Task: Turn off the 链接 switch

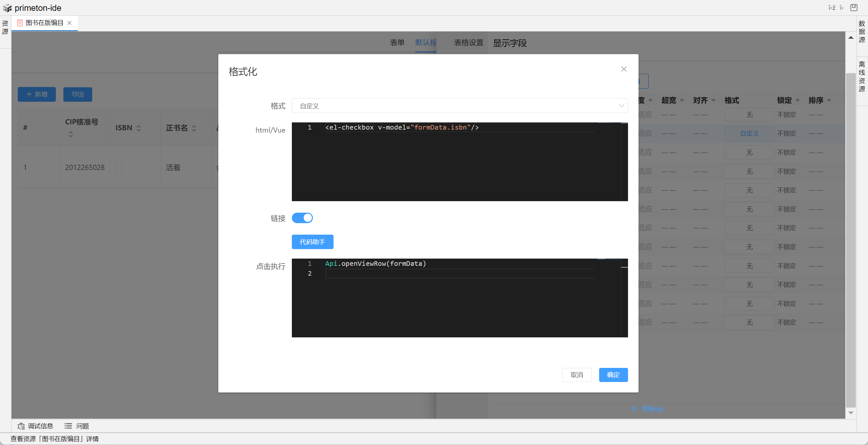Action: (302, 218)
